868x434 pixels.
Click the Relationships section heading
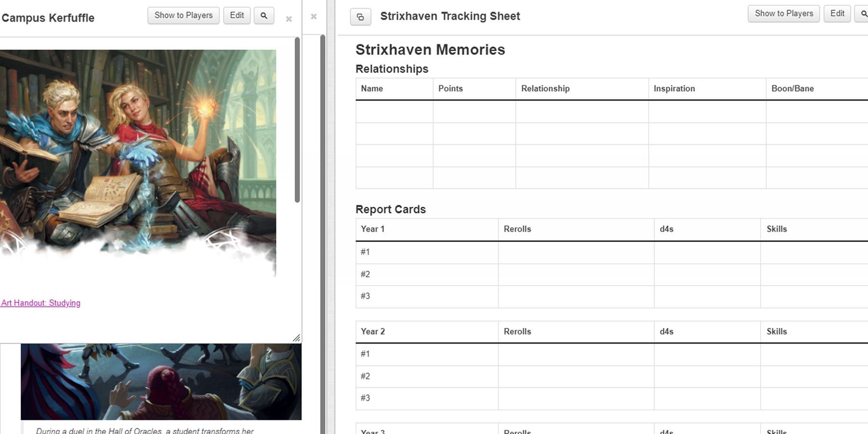(x=392, y=69)
